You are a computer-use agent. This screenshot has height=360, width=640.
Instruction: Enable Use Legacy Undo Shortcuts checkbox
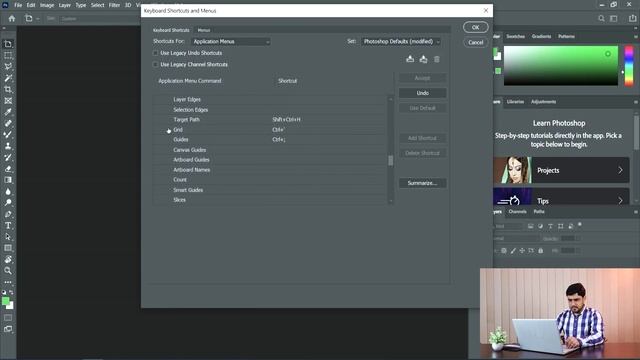(155, 53)
